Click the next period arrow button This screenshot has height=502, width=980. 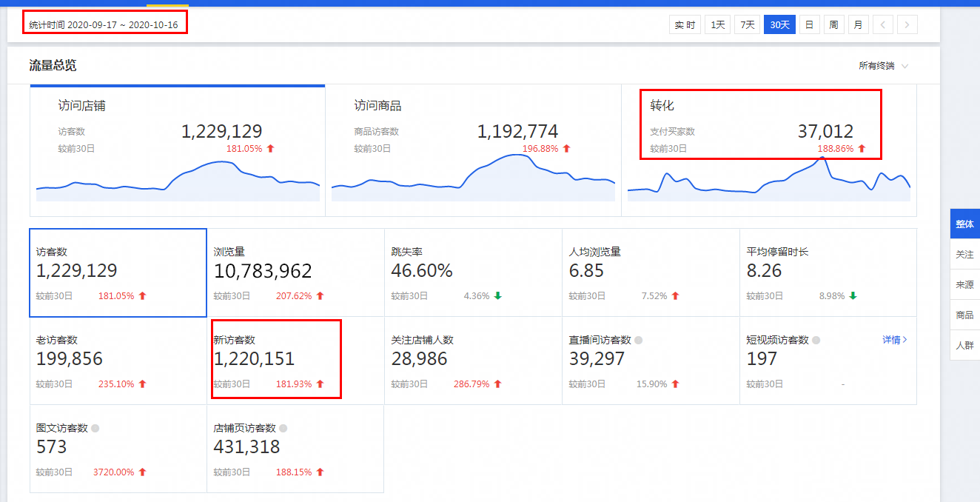pos(907,24)
